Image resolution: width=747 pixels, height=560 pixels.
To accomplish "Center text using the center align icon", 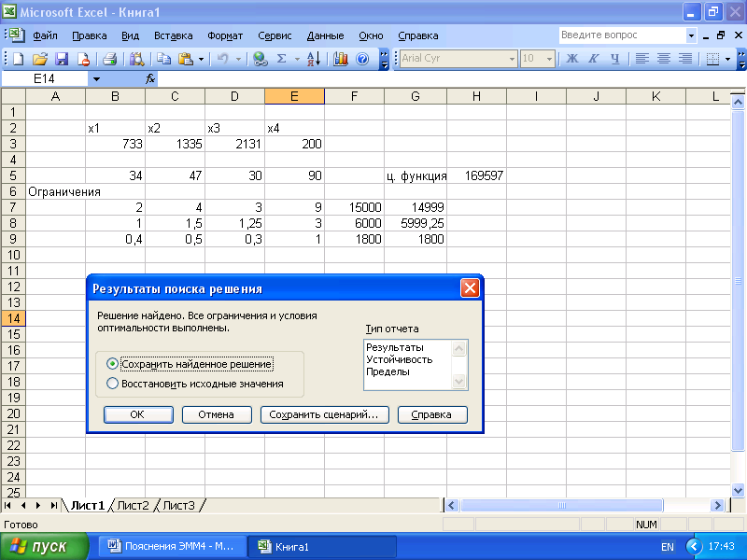I will click(664, 59).
